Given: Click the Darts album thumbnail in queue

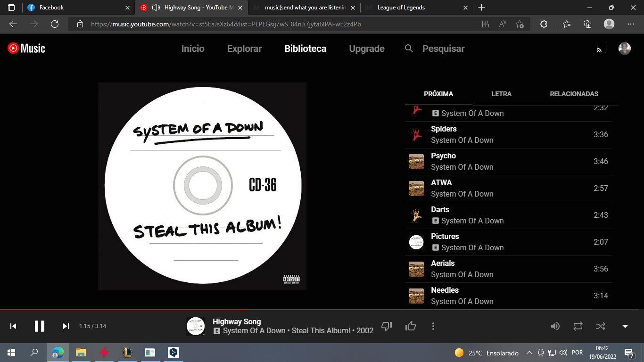Looking at the screenshot, I should click(416, 215).
